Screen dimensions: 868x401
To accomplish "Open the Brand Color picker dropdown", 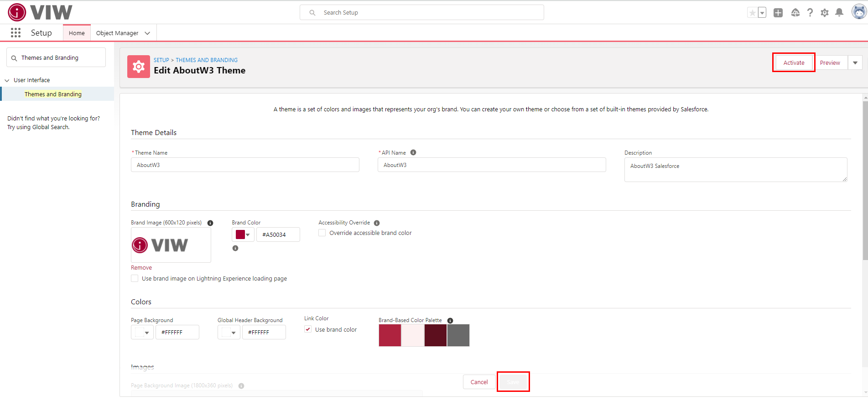I will [x=243, y=234].
